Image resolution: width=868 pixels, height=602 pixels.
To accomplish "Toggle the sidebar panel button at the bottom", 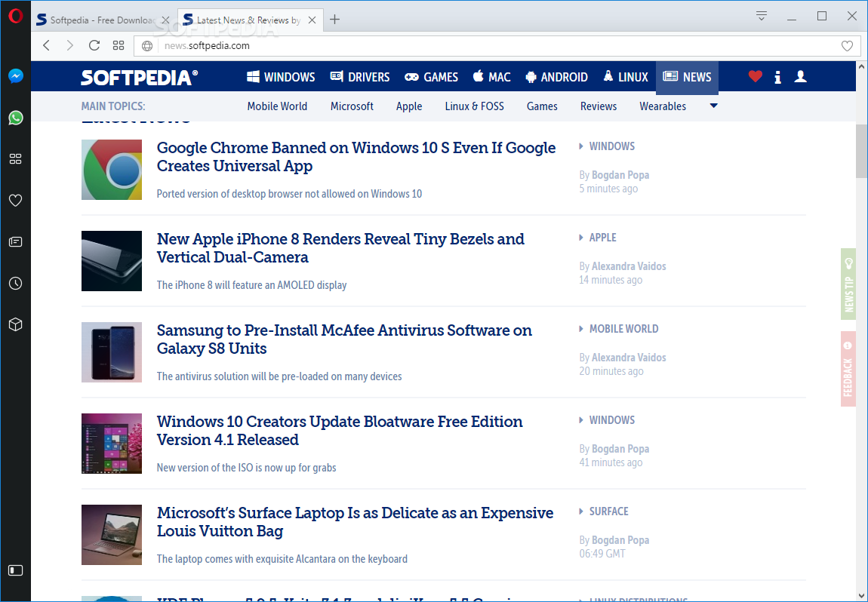I will tap(16, 570).
